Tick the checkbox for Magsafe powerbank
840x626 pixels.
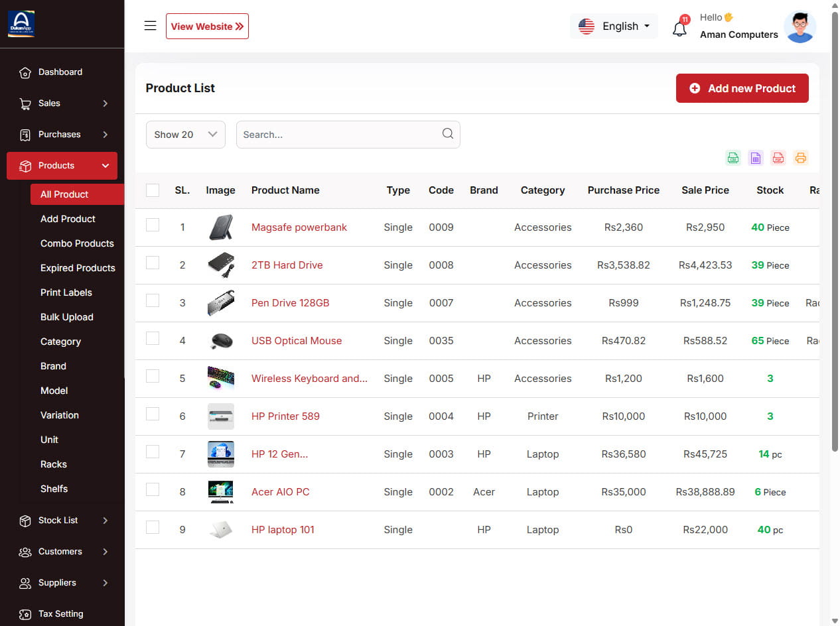coord(153,225)
